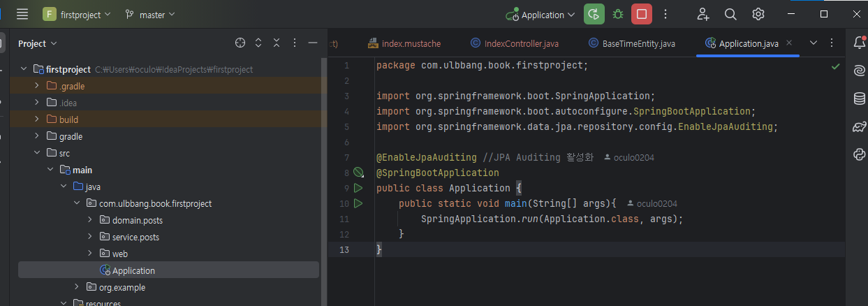Switch to IndexController.java tab
868x306 pixels.
pyautogui.click(x=515, y=43)
